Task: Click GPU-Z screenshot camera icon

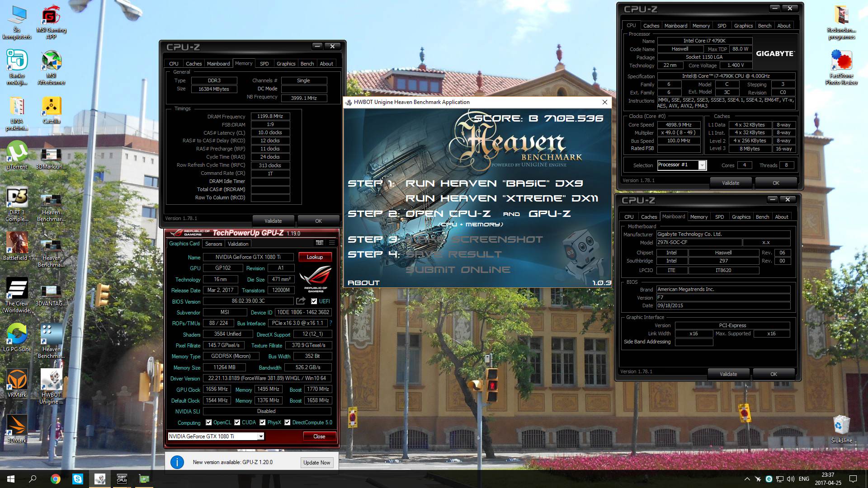Action: click(x=319, y=243)
